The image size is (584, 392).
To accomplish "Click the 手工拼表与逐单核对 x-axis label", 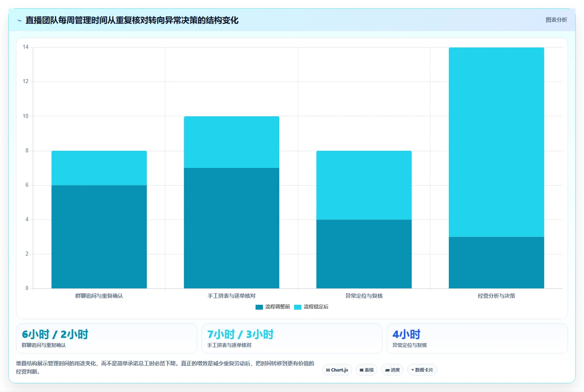I will point(231,296).
